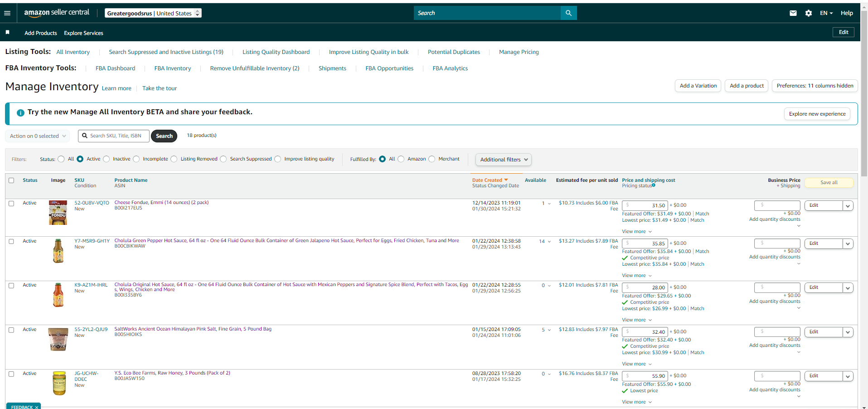Viewport: 868px width, 409px height.
Task: Open Edit dropdown arrow for Cheese Fondue
Action: pos(848,206)
